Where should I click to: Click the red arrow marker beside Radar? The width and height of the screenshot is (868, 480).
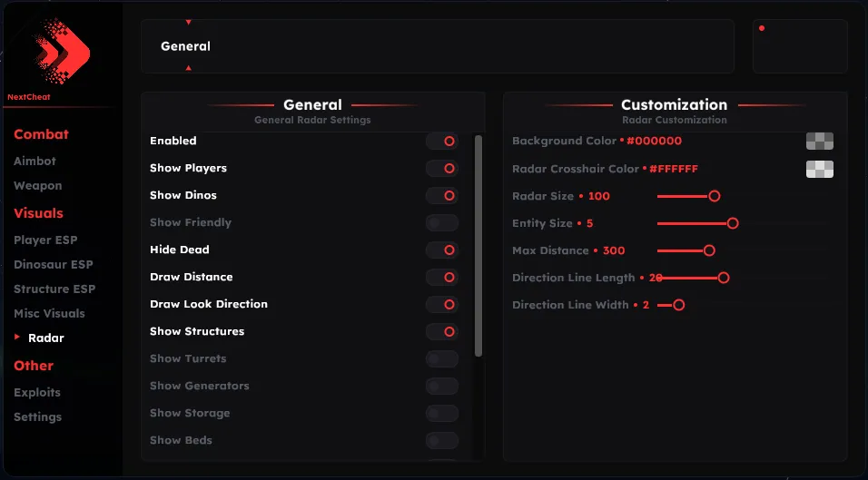pyautogui.click(x=17, y=337)
